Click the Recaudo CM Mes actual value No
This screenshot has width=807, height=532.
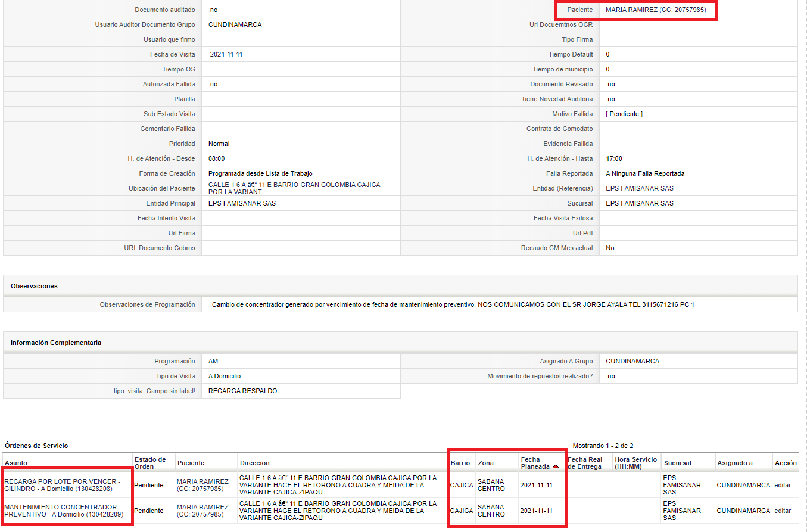tap(610, 248)
